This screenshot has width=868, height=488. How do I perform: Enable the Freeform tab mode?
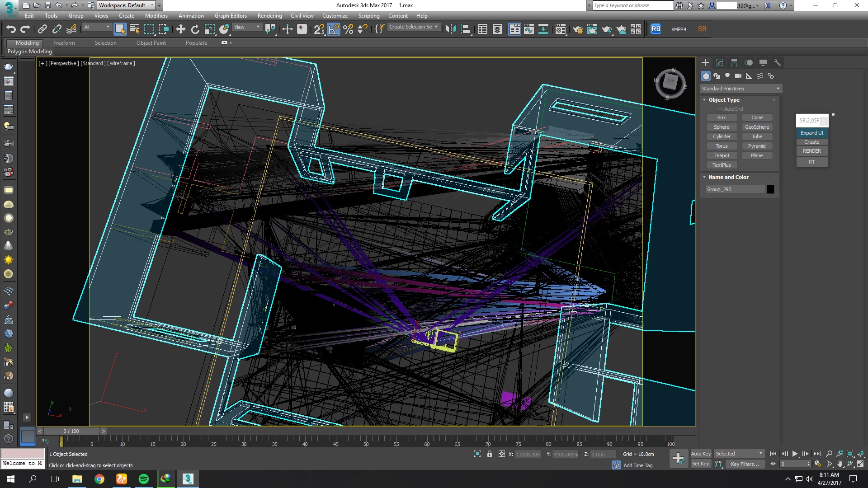[x=64, y=42]
